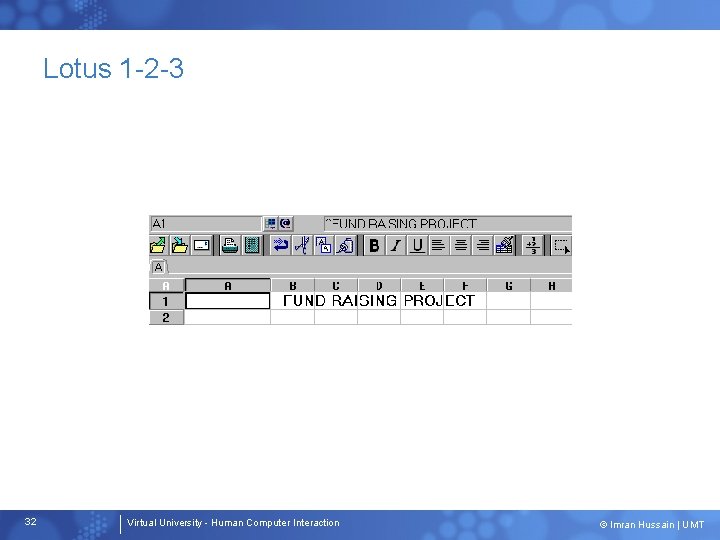Viewport: 720px width, 540px height.
Task: Center cell text
Action: 461,245
